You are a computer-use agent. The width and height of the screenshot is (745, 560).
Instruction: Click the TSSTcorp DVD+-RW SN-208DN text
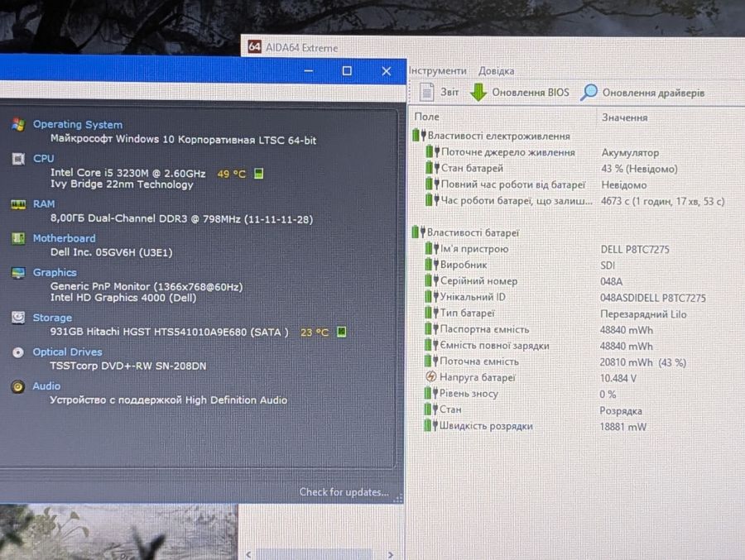[127, 366]
